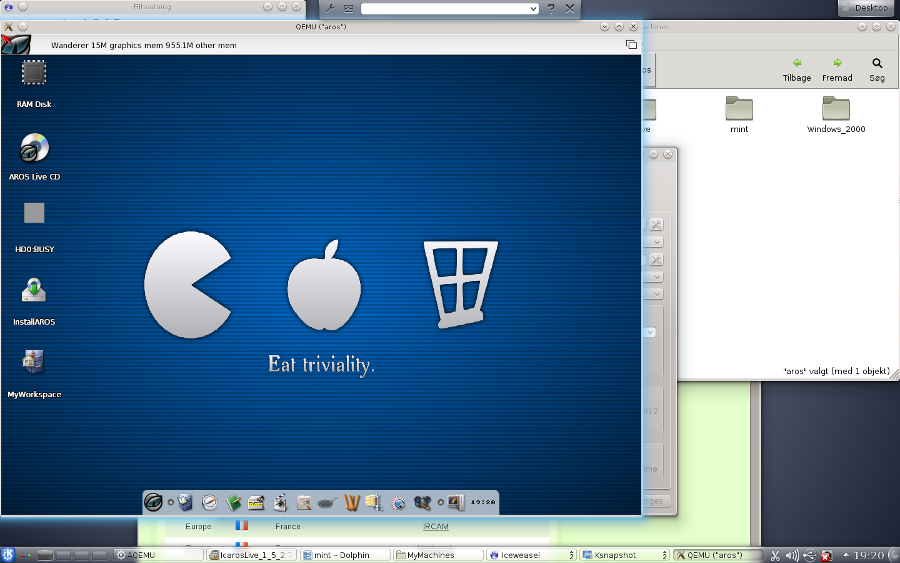
Task: Click the green notebook icon in dock
Action: click(233, 502)
